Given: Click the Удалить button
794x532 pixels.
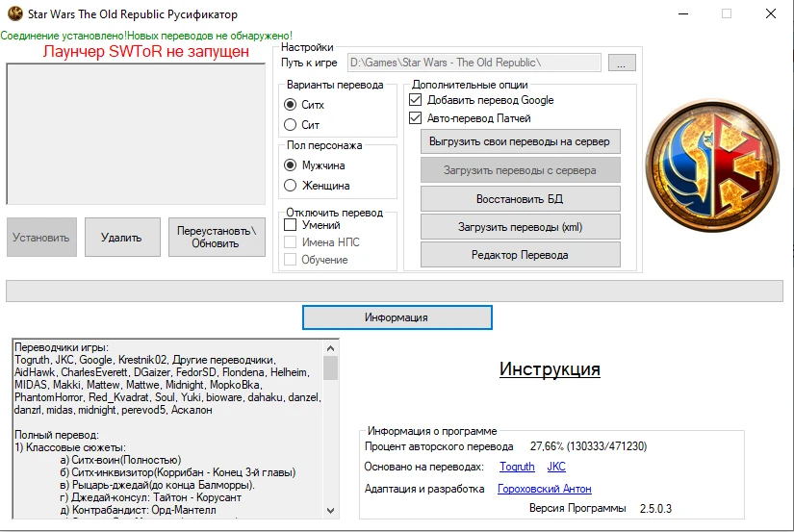Looking at the screenshot, I should tap(122, 237).
